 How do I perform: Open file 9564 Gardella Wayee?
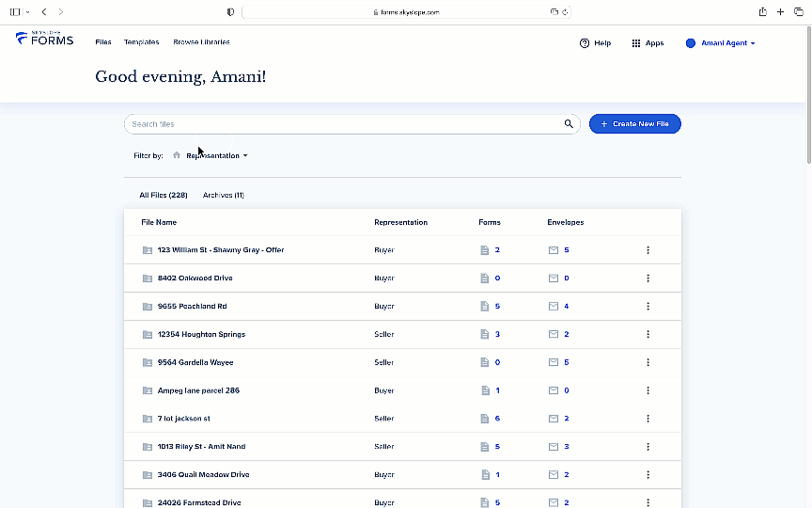point(195,362)
